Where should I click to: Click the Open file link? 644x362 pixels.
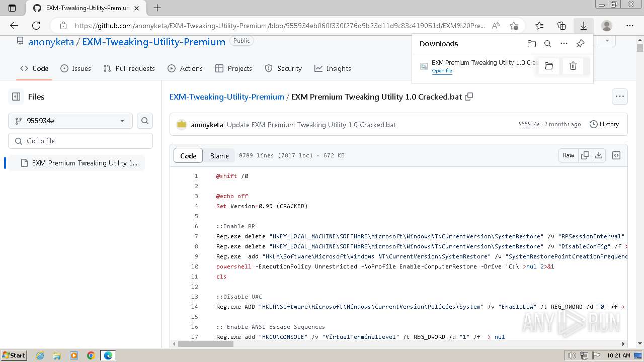click(x=442, y=71)
